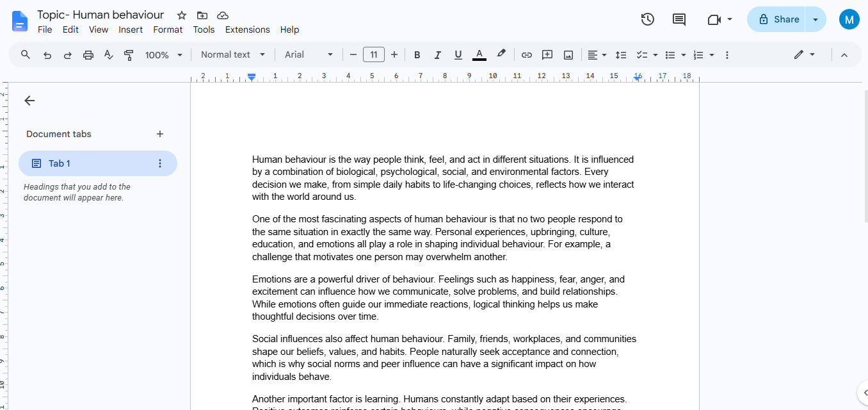Open the text alignment options

[597, 55]
